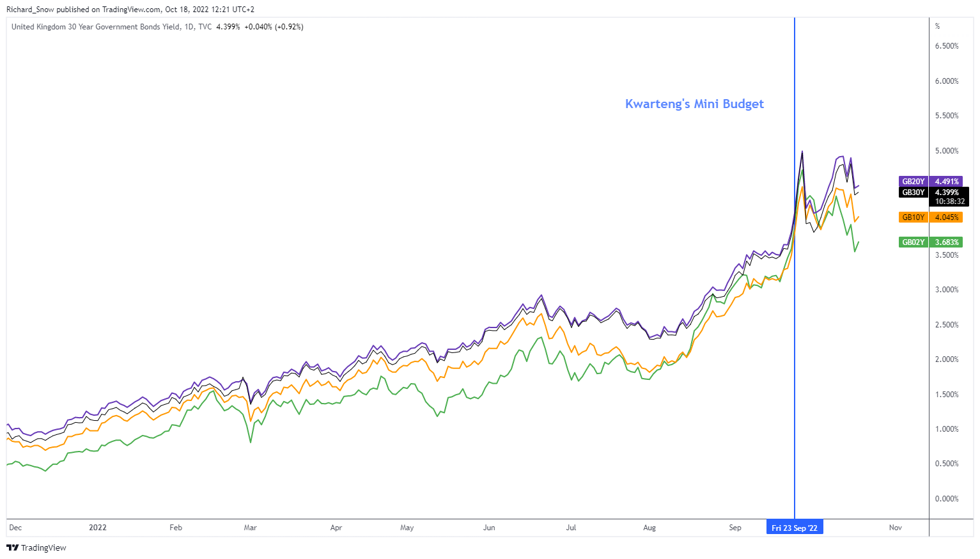Viewport: 980px width, 559px height.
Task: Click the 0.000% price axis level
Action: pos(947,499)
